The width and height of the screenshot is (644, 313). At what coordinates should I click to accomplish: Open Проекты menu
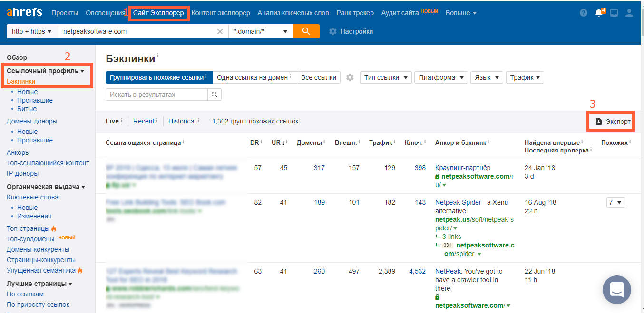click(65, 13)
